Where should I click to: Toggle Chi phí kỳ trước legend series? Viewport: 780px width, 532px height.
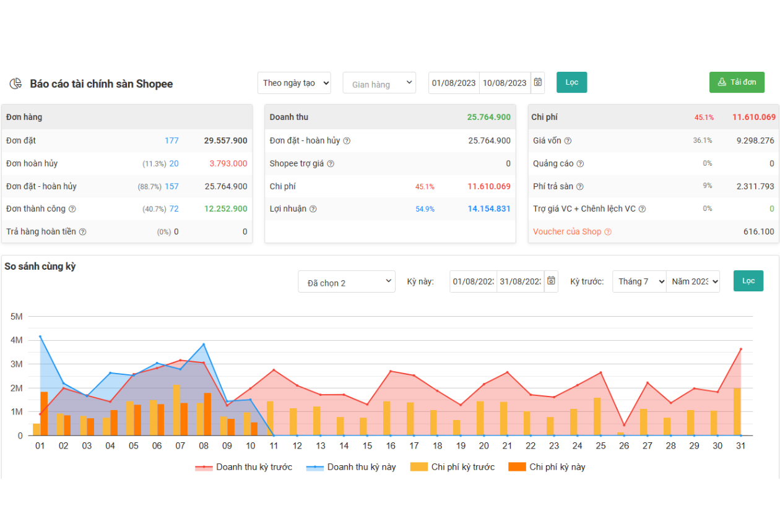(453, 467)
